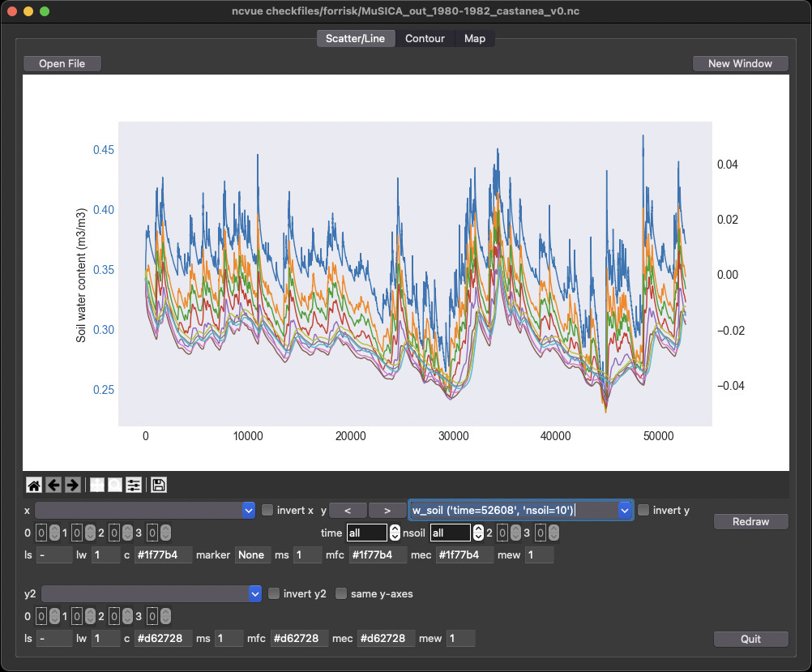Toggle the invert y checkbox
The width and height of the screenshot is (812, 672).
tap(643, 511)
